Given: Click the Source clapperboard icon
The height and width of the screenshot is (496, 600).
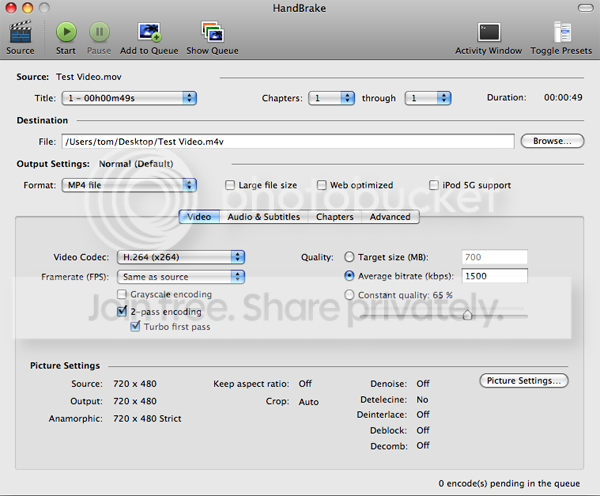Looking at the screenshot, I should coord(20,33).
